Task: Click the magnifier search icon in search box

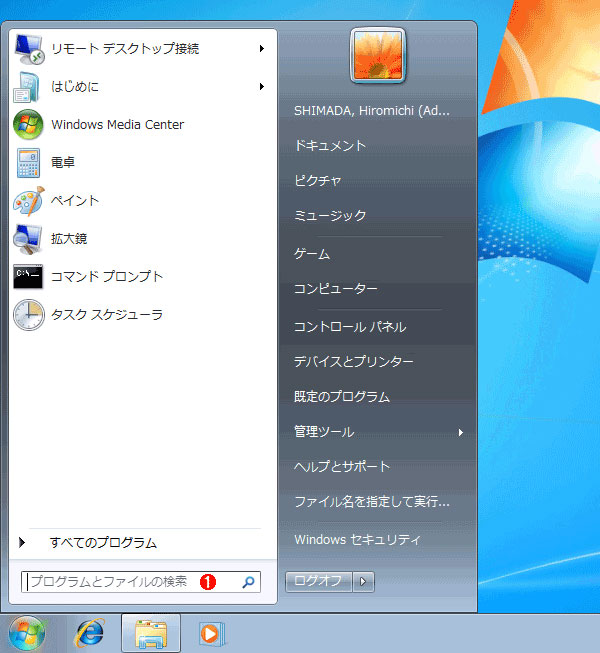Action: pyautogui.click(x=249, y=582)
